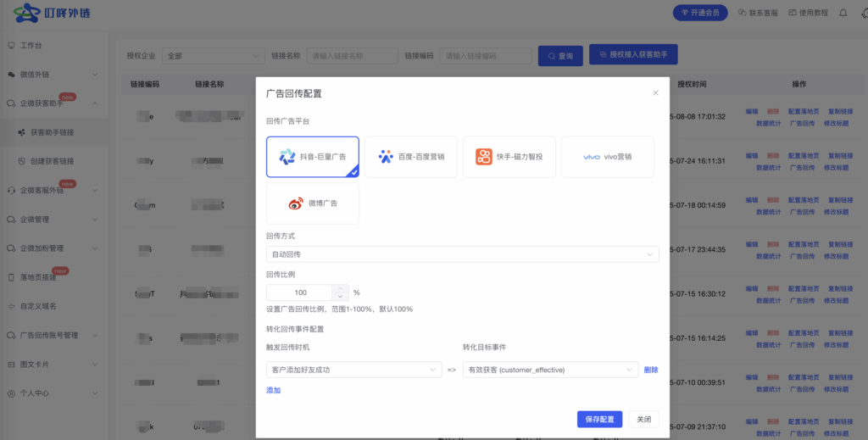The width and height of the screenshot is (868, 440).
Task: Open 创建获客链接 submenu item
Action: (x=53, y=161)
